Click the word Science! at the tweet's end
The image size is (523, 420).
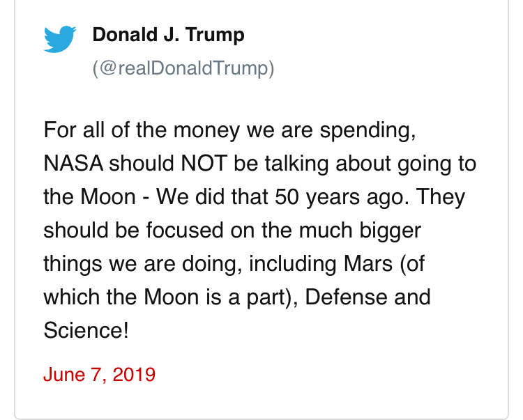click(x=86, y=330)
